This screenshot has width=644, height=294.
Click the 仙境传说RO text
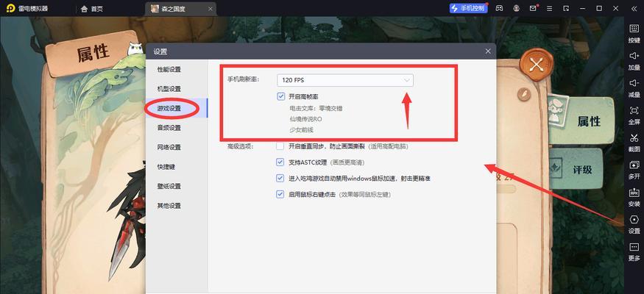[305, 119]
